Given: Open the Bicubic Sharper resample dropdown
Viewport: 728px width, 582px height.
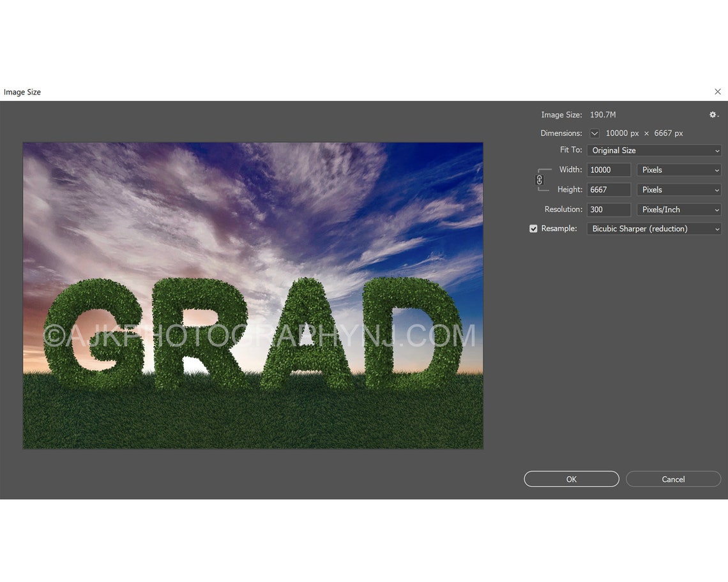Looking at the screenshot, I should pyautogui.click(x=653, y=228).
